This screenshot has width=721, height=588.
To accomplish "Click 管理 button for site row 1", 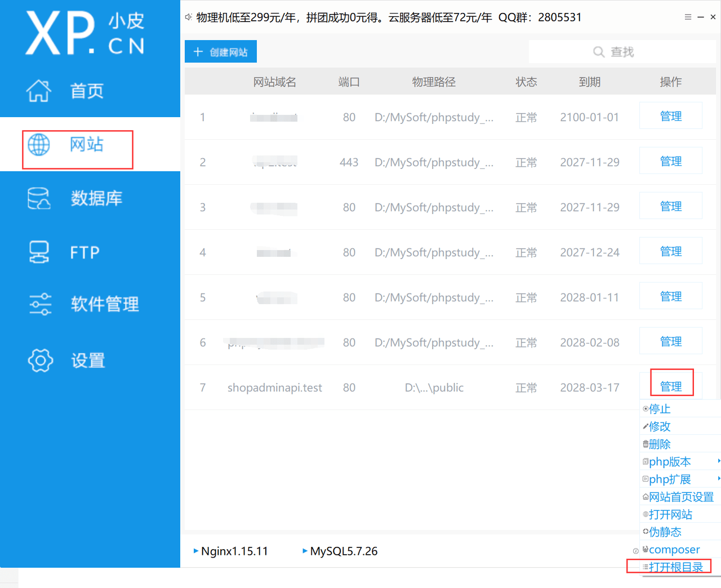I will tap(671, 116).
